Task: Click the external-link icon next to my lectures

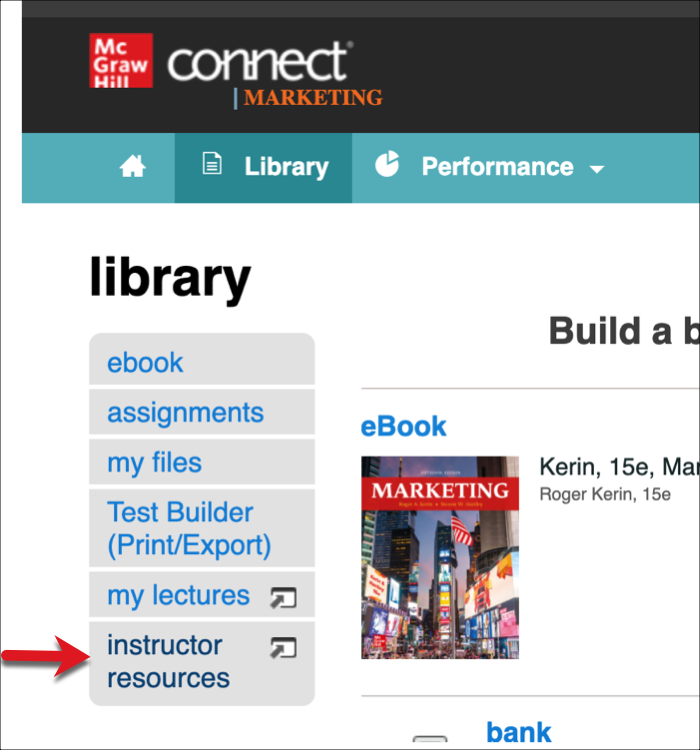Action: [283, 598]
